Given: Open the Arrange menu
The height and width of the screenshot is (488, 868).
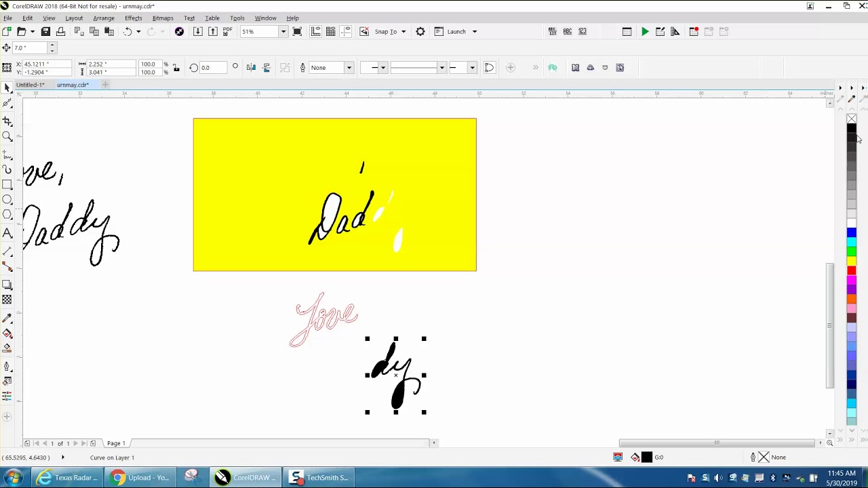Looking at the screenshot, I should click(x=104, y=18).
